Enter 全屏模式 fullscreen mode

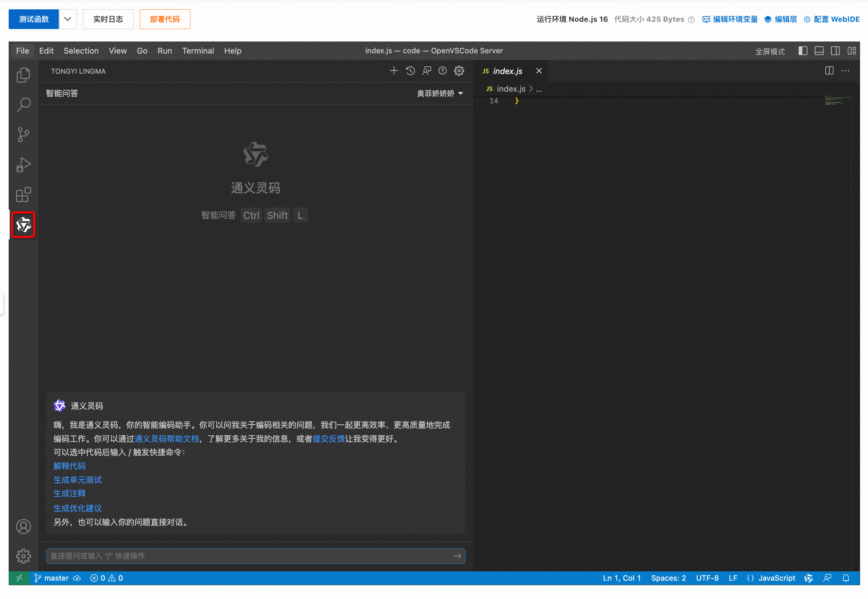click(770, 52)
